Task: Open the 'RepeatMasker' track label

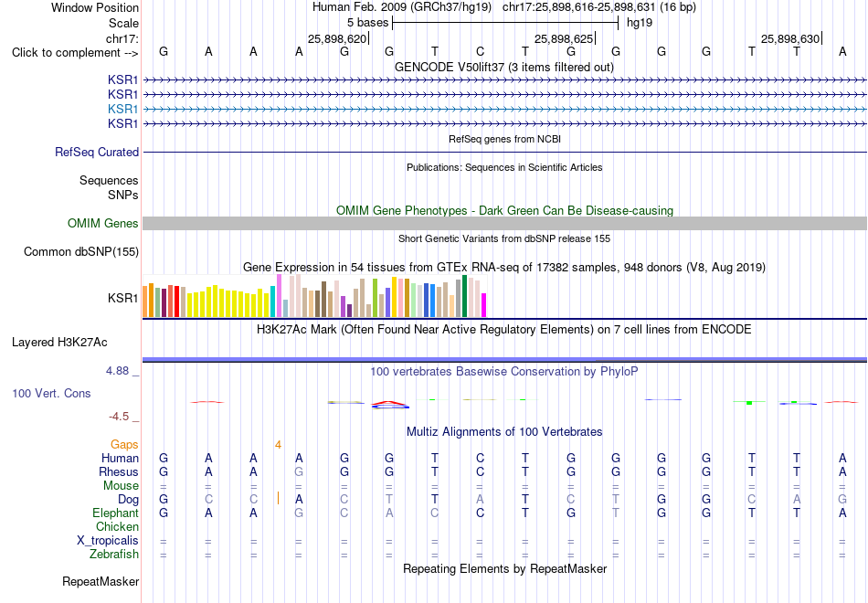Action: (x=101, y=581)
